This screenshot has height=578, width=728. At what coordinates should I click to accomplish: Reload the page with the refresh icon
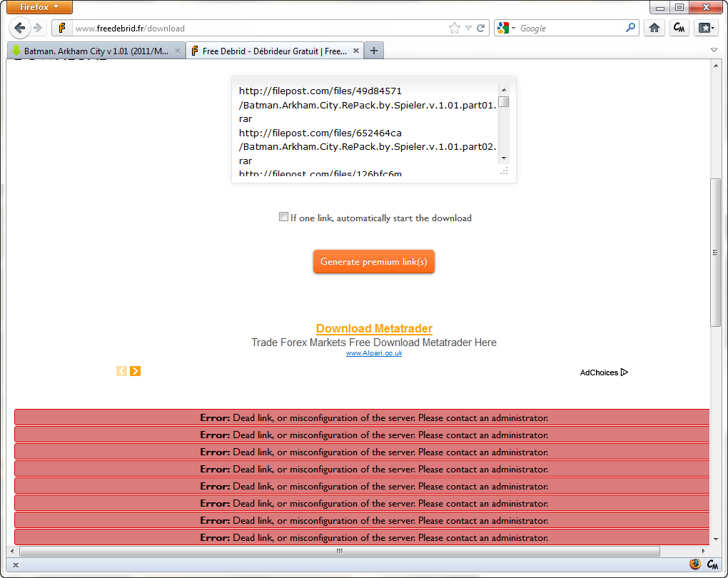tap(481, 29)
